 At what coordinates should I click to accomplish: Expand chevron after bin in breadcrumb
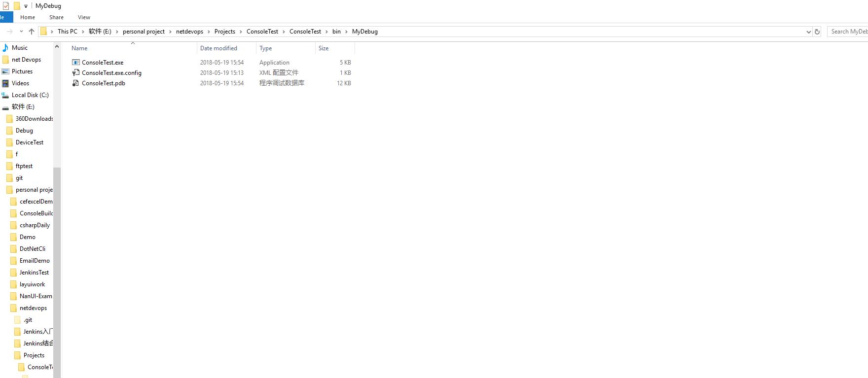click(346, 32)
